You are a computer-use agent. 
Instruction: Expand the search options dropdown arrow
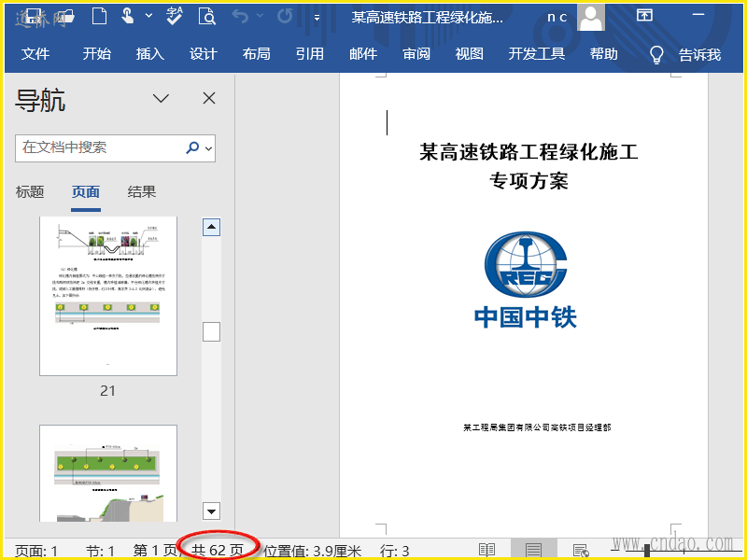click(208, 148)
